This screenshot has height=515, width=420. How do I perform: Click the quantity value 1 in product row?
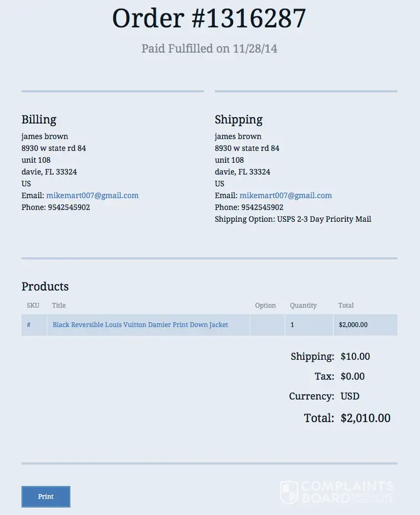(x=292, y=325)
